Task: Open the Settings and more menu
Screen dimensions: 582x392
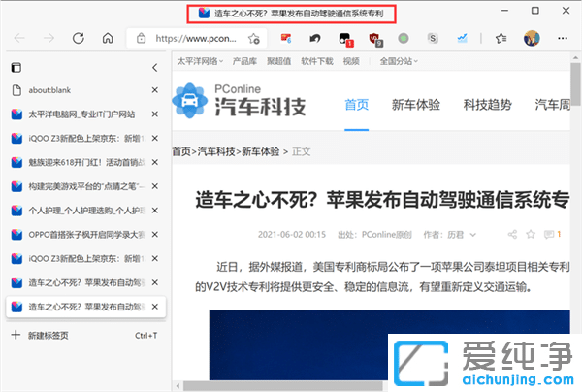Action: (563, 38)
